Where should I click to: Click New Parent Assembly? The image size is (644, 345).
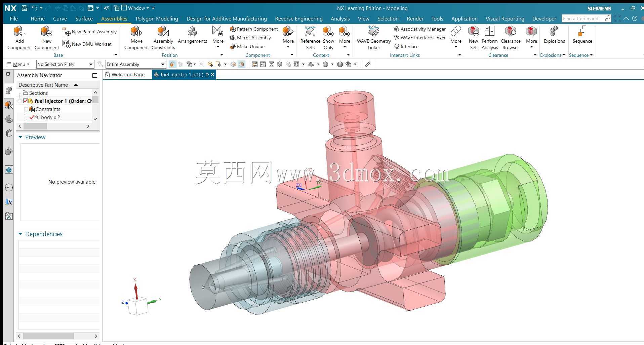tap(90, 32)
